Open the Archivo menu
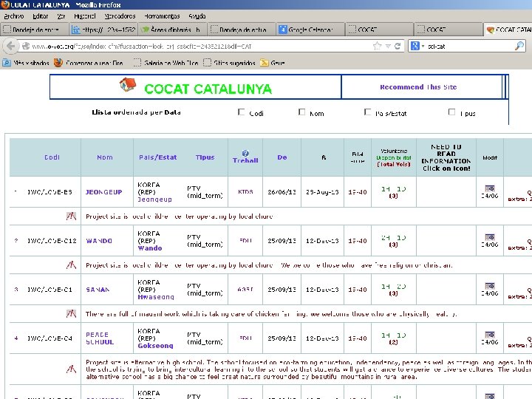The image size is (532, 399). (14, 16)
